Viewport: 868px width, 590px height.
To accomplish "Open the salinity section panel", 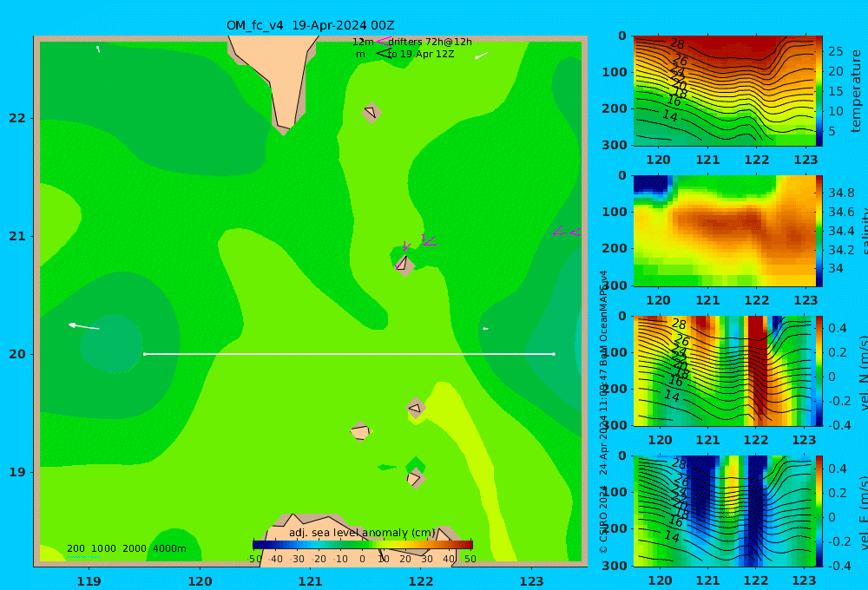I will tap(724, 231).
